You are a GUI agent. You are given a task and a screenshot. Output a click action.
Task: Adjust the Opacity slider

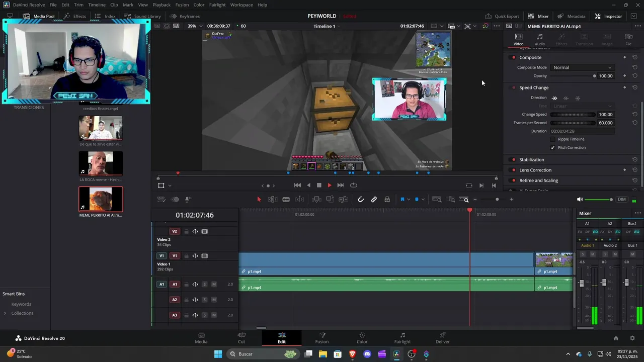coord(573,76)
